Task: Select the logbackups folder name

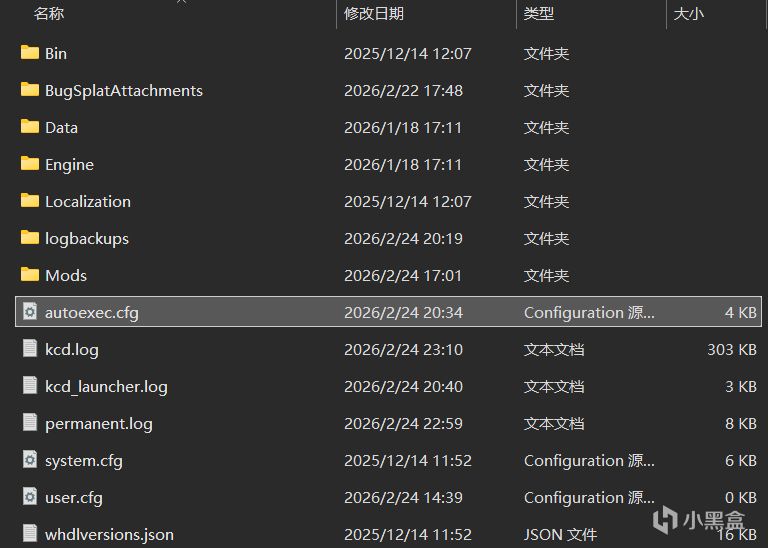Action: pyautogui.click(x=87, y=238)
